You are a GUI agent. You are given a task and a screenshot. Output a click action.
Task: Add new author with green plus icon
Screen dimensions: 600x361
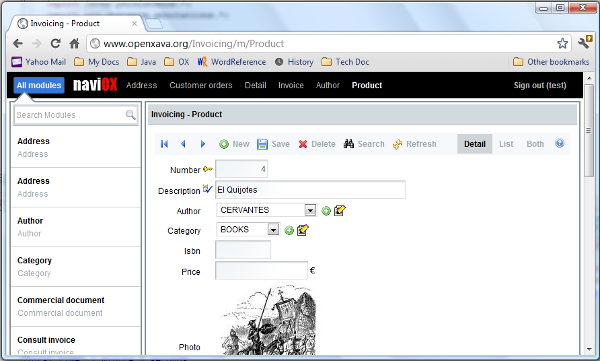click(326, 211)
